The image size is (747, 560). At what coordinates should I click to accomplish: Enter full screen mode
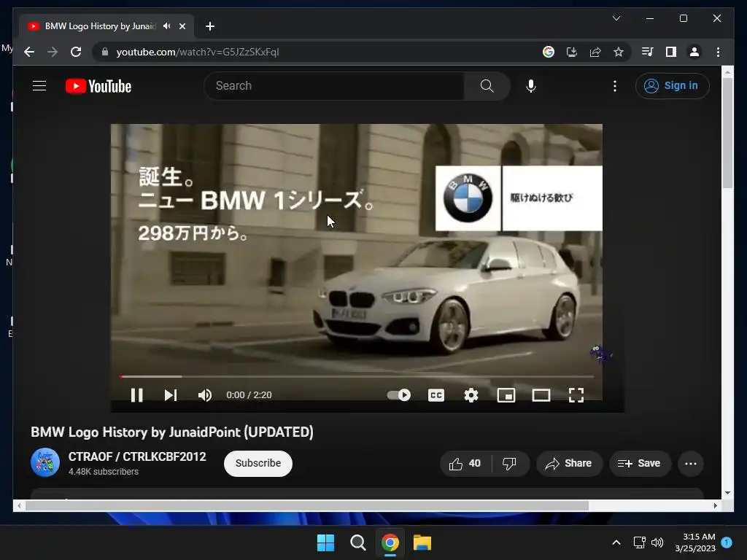click(x=576, y=395)
